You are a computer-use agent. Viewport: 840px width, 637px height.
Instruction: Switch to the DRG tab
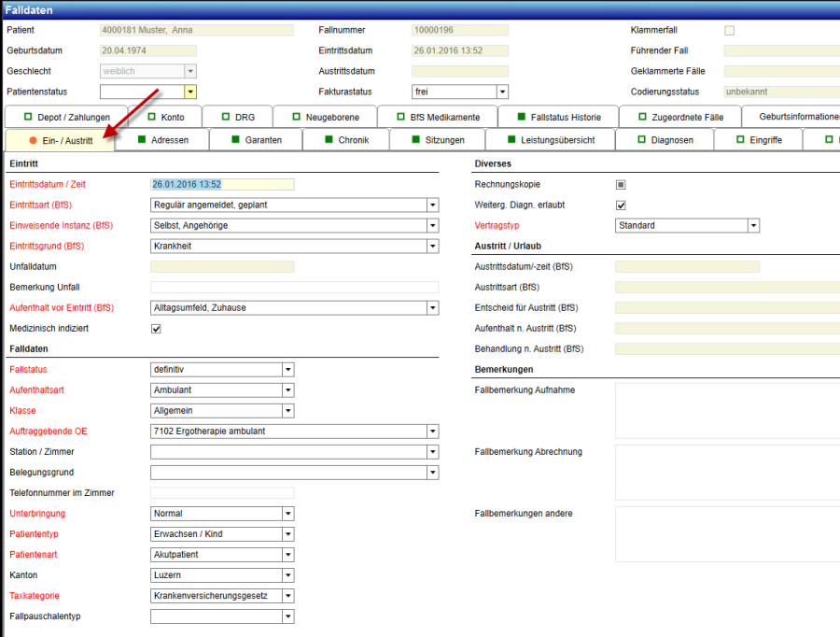237,117
